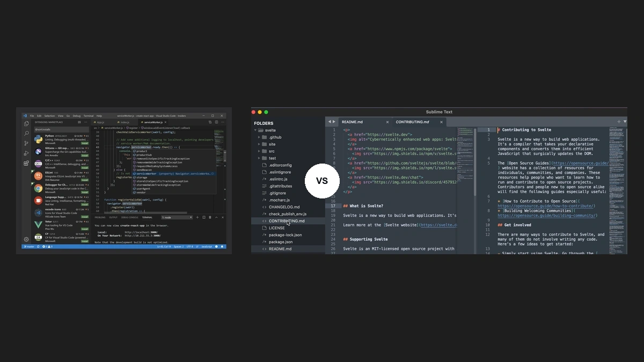Screen dimensions: 644x362
Task: Open File menu in VS Code
Action: pos(32,116)
